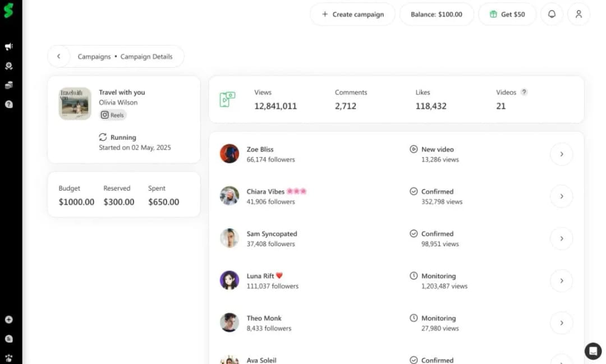Expand Sam Syncopated row with chevron
606x364 pixels.
[x=562, y=238]
